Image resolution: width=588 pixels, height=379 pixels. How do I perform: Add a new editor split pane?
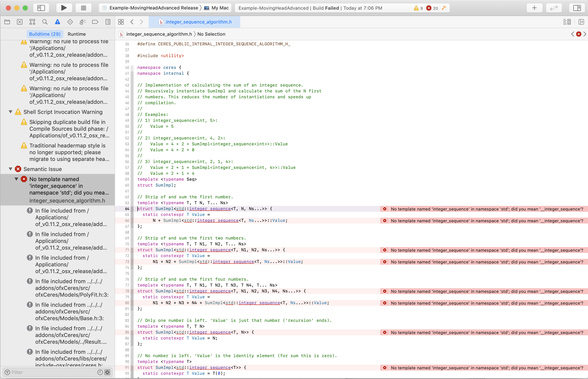point(581,22)
